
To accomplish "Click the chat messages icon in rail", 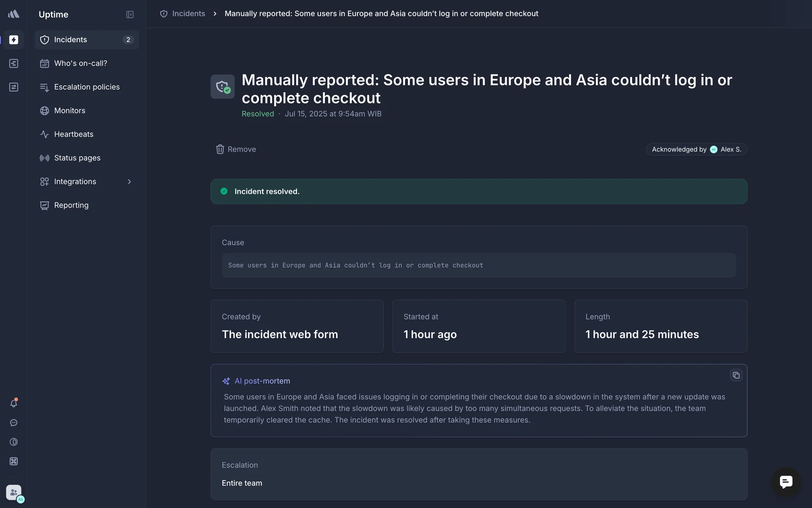I will click(14, 423).
